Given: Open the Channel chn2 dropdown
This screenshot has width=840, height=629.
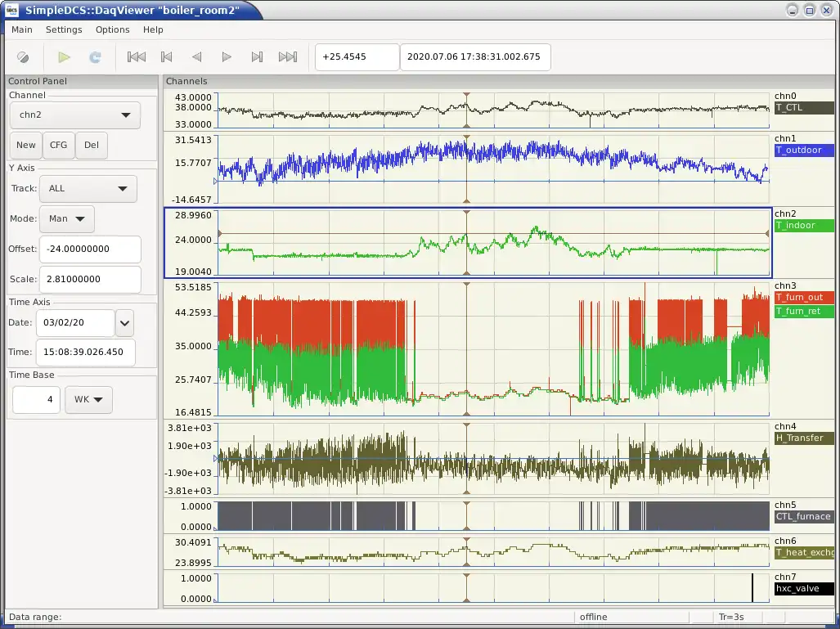Looking at the screenshot, I should pos(75,115).
